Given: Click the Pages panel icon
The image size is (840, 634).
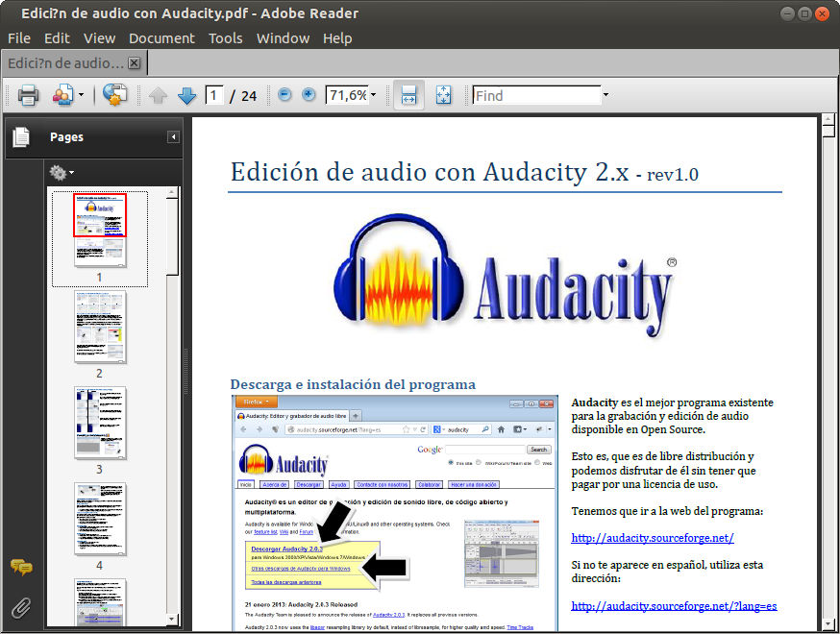Looking at the screenshot, I should (21, 137).
